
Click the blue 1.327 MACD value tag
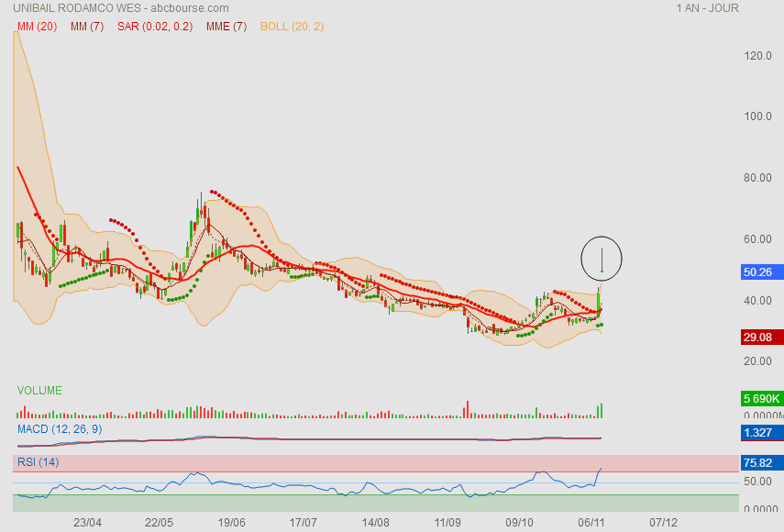762,433
